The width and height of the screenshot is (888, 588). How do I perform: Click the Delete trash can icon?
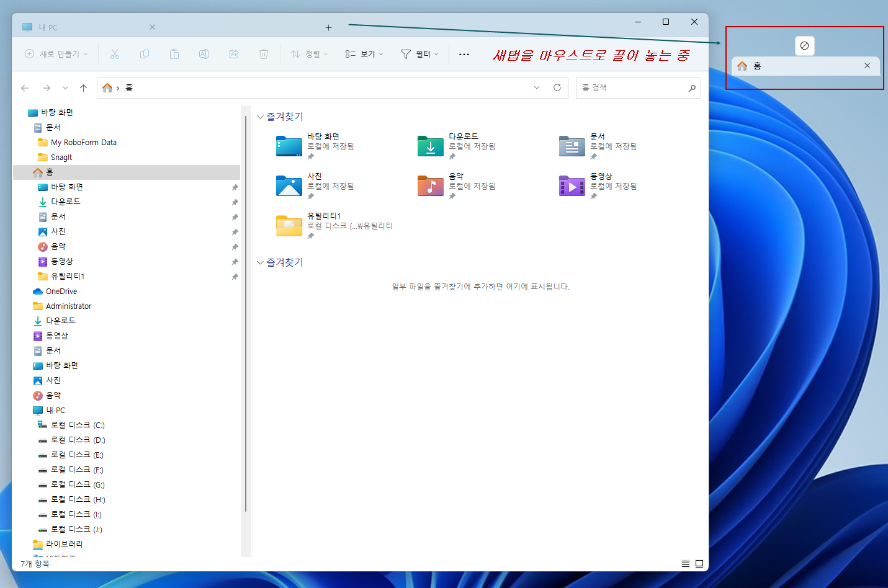click(264, 54)
